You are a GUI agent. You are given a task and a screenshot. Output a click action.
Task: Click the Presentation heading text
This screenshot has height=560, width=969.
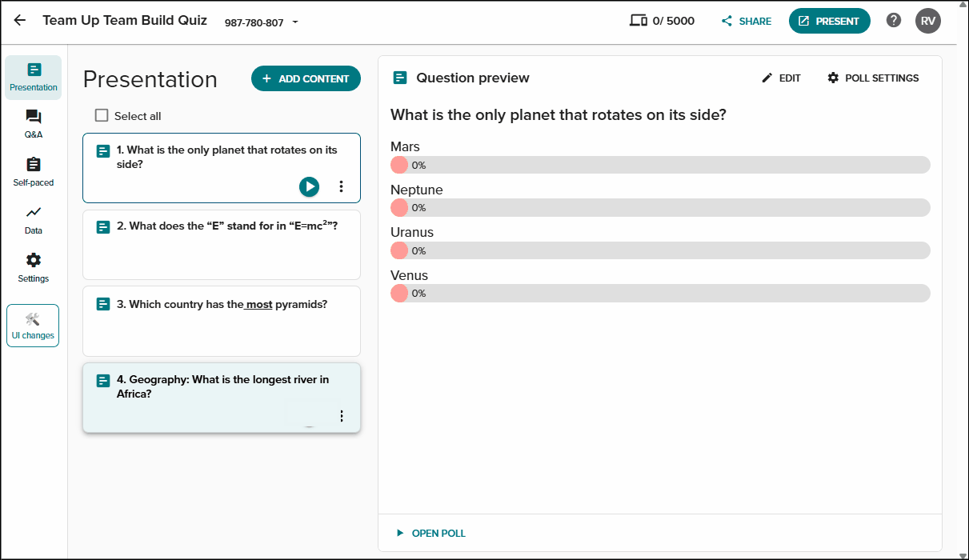(x=150, y=79)
